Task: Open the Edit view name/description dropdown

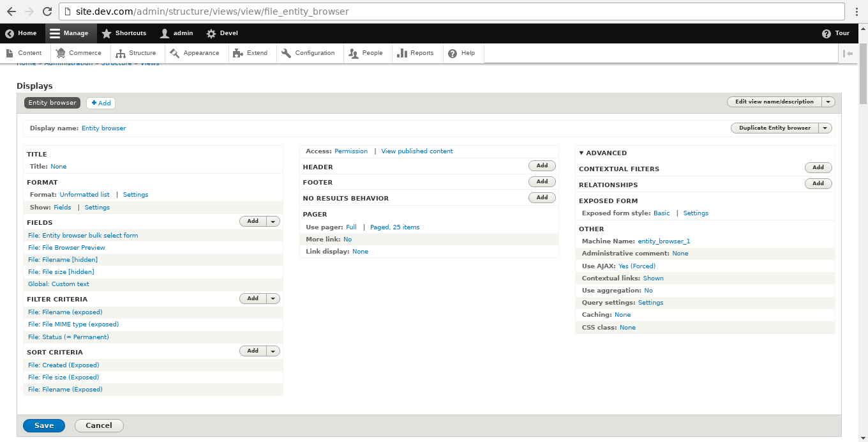Action: 828,102
